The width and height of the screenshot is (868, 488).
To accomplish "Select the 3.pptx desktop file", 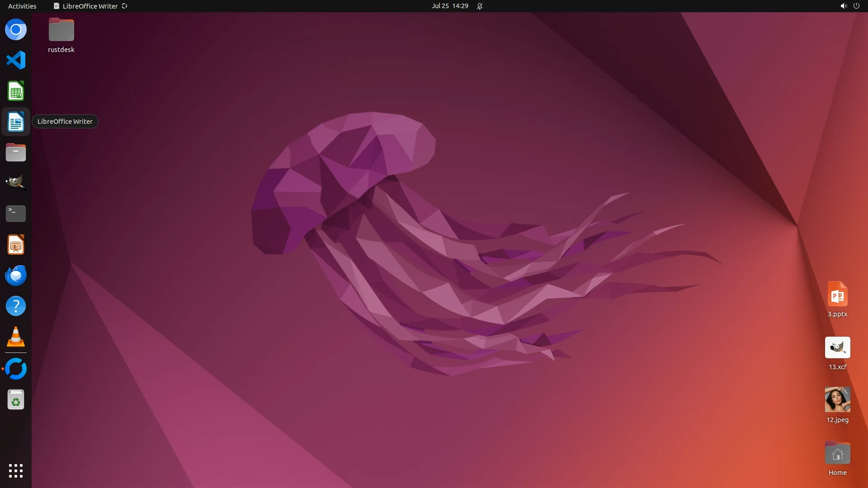I will coord(837,295).
